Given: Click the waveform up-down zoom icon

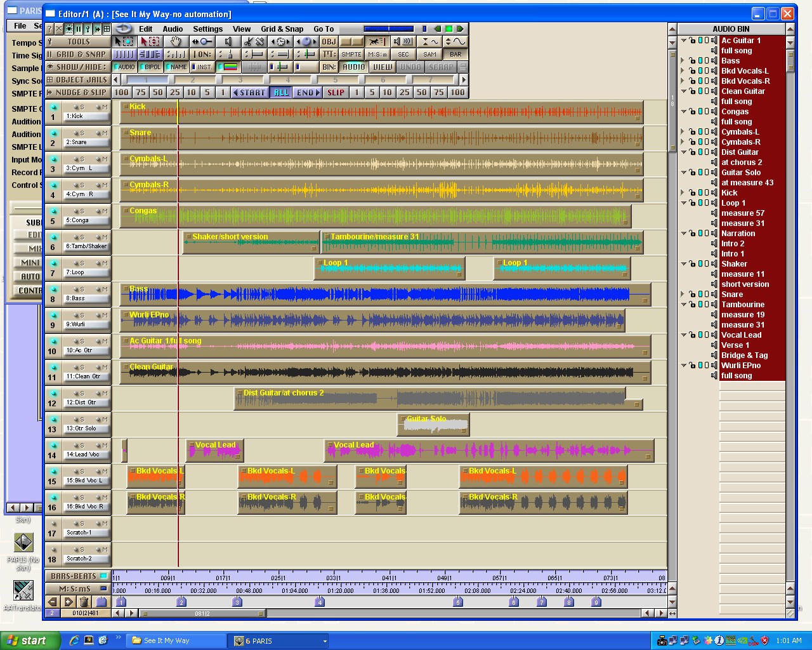Looking at the screenshot, I should pyautogui.click(x=455, y=41).
